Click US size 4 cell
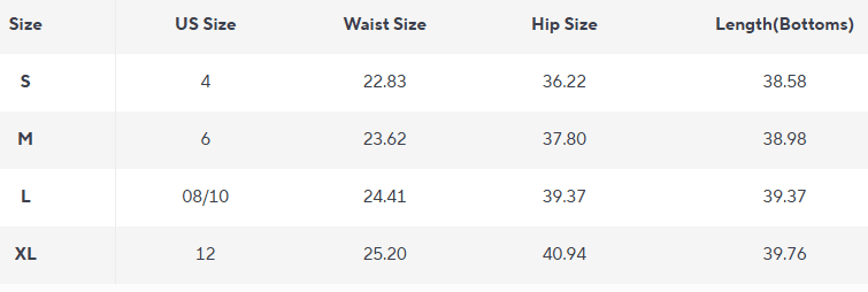Screen dimensions: 868x292 point(205,82)
